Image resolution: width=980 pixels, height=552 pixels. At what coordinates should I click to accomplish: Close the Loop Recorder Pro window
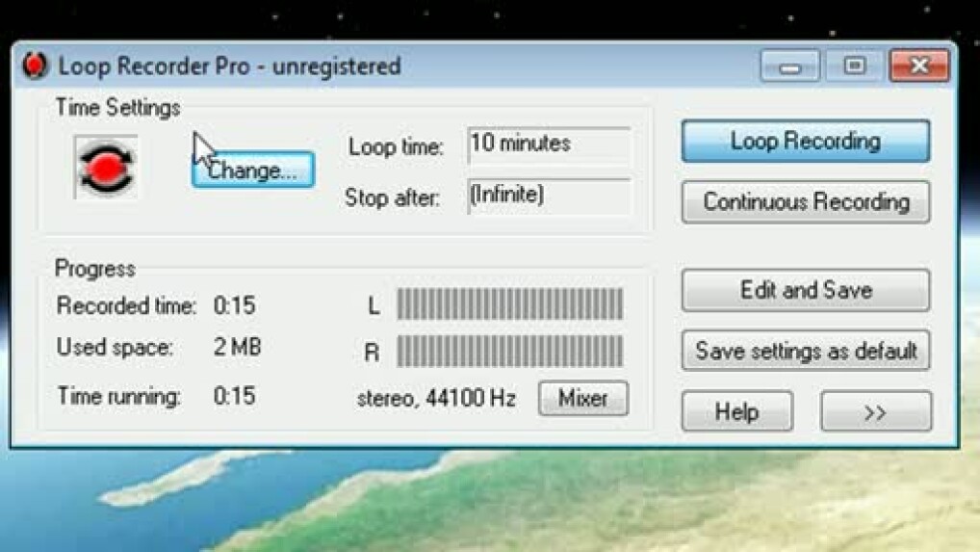(919, 66)
